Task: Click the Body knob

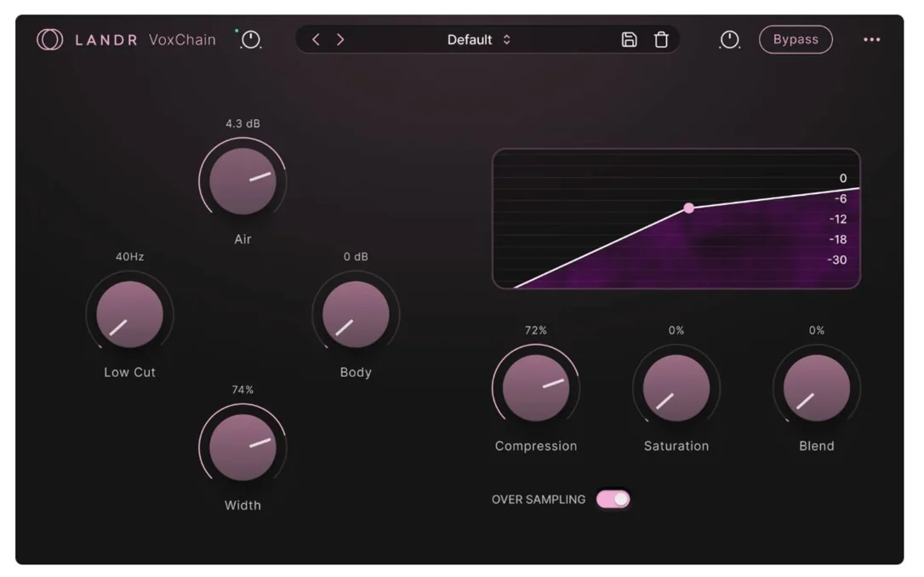Action: 356,314
